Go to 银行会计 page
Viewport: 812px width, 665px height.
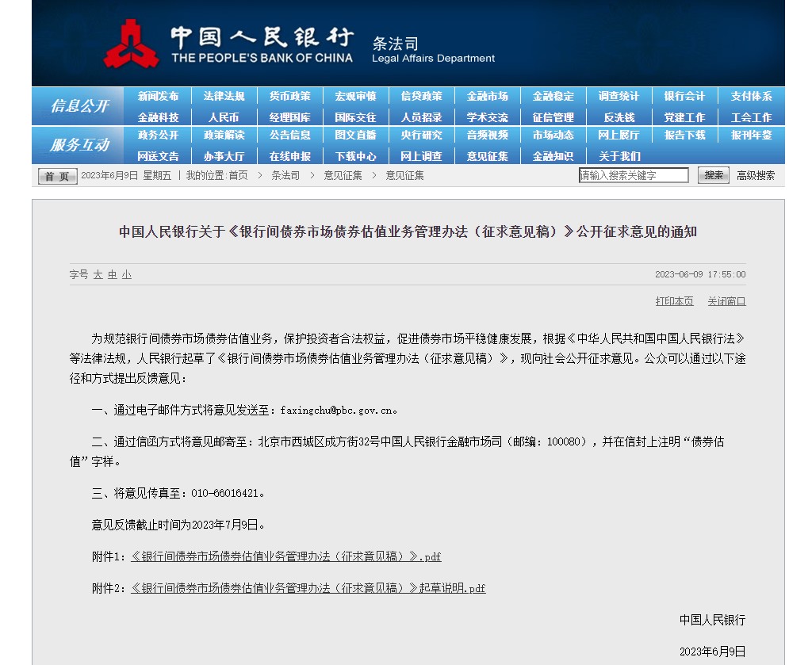click(684, 96)
